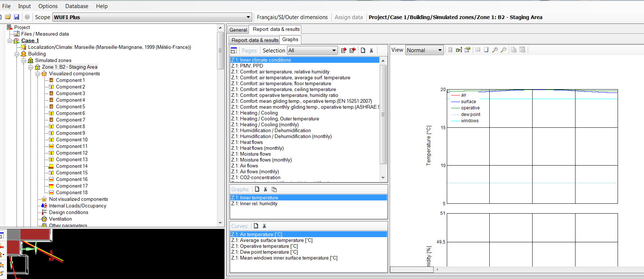Open the Database menu
644x279 pixels.
tap(77, 6)
